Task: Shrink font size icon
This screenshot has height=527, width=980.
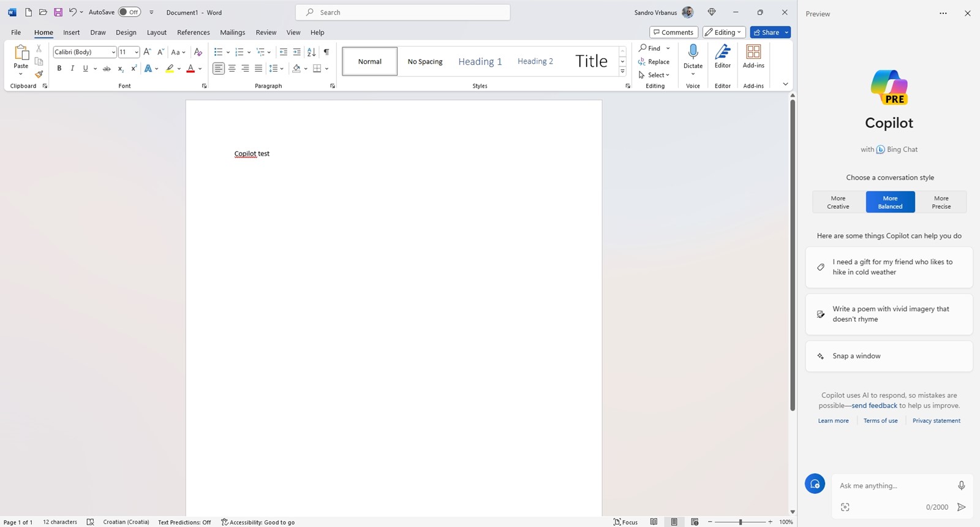Action: (x=160, y=52)
